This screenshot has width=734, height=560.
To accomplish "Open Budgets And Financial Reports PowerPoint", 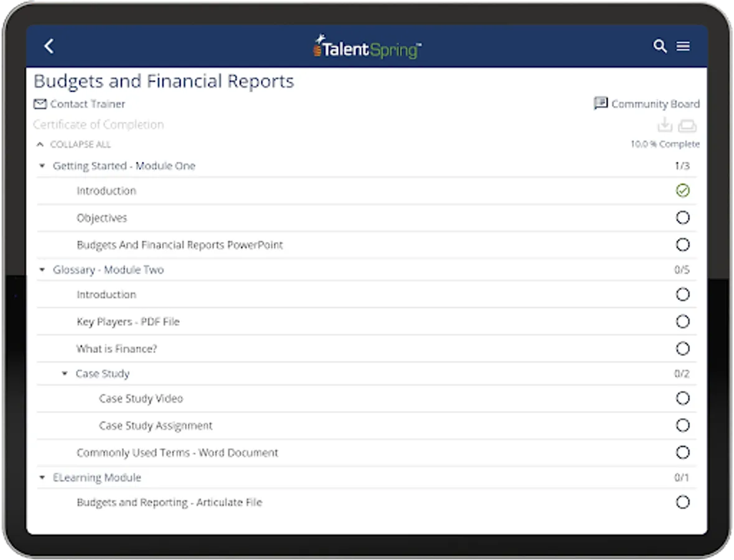I will (x=180, y=245).
